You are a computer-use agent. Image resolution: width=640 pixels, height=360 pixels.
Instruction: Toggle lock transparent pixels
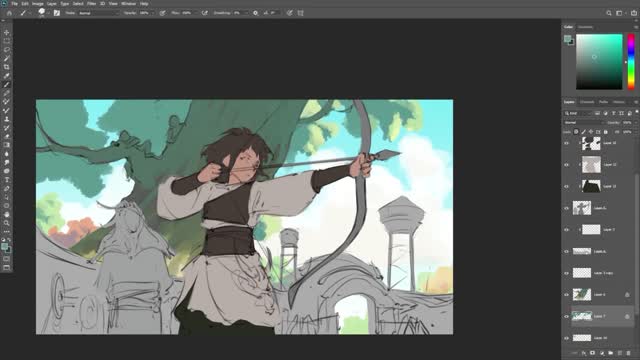click(x=576, y=132)
